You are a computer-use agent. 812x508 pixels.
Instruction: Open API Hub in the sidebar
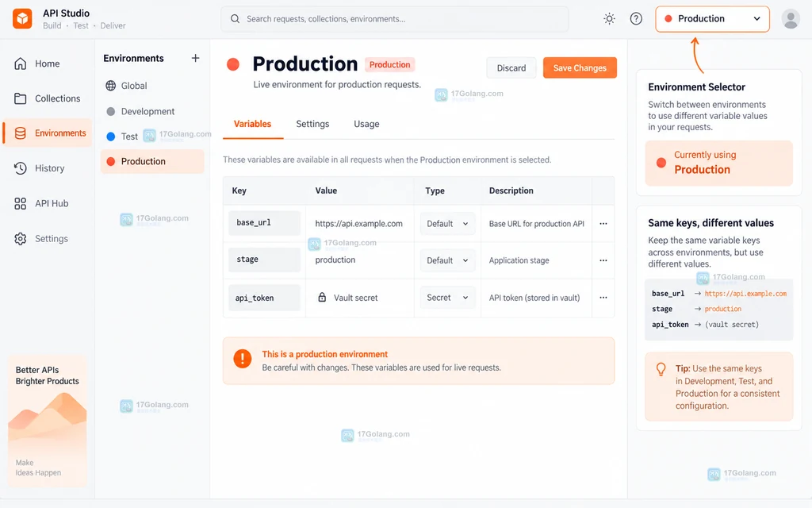[48, 204]
